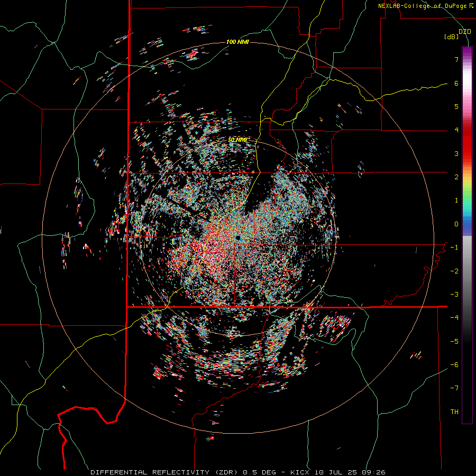Screen dimensions: 476x476
Task: Click the -5 tick label on the scale
Action: tap(454, 342)
